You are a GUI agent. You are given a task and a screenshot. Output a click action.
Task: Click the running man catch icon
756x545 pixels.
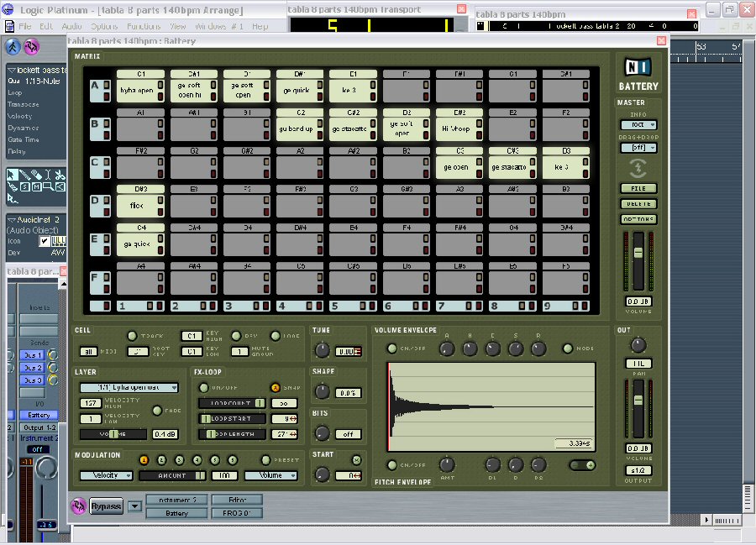click(13, 45)
